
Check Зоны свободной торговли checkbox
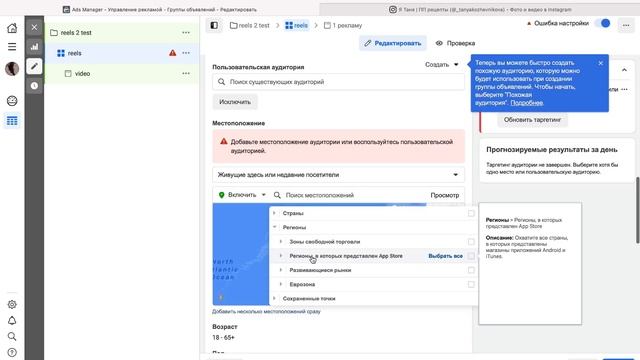click(x=471, y=242)
